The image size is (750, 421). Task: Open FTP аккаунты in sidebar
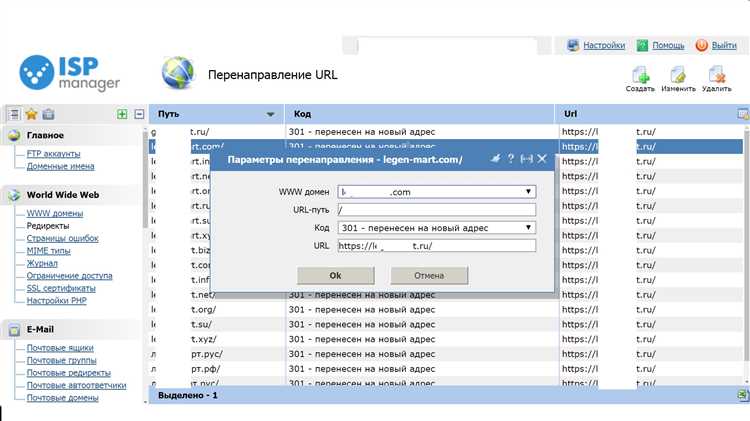point(54,154)
